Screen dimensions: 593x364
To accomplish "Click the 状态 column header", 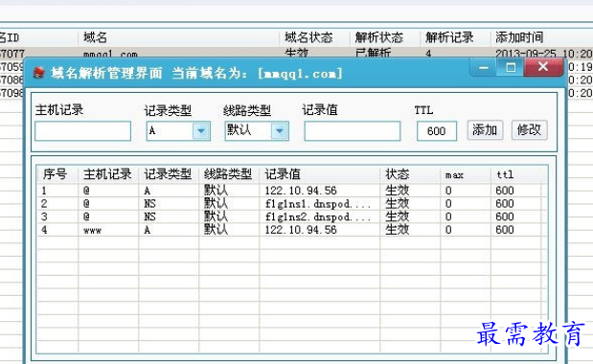I will coord(410,174).
